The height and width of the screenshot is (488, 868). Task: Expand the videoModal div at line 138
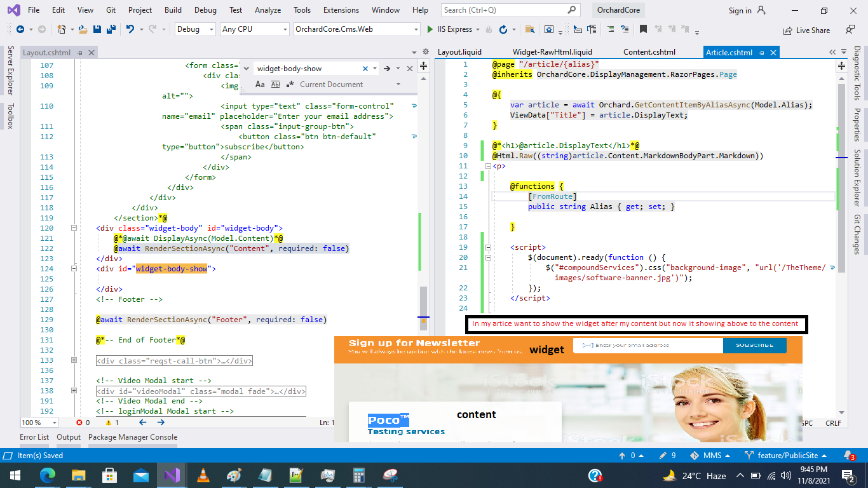coord(74,391)
